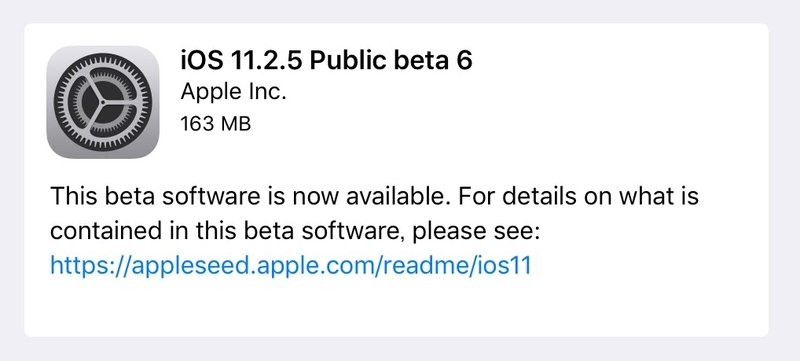
Task: Tap the Settings gear update icon
Action: (103, 102)
